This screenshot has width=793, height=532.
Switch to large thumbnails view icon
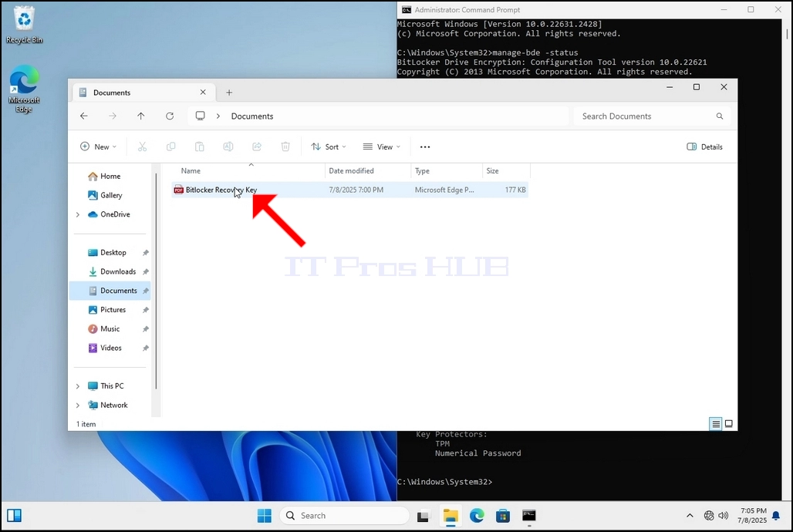729,424
